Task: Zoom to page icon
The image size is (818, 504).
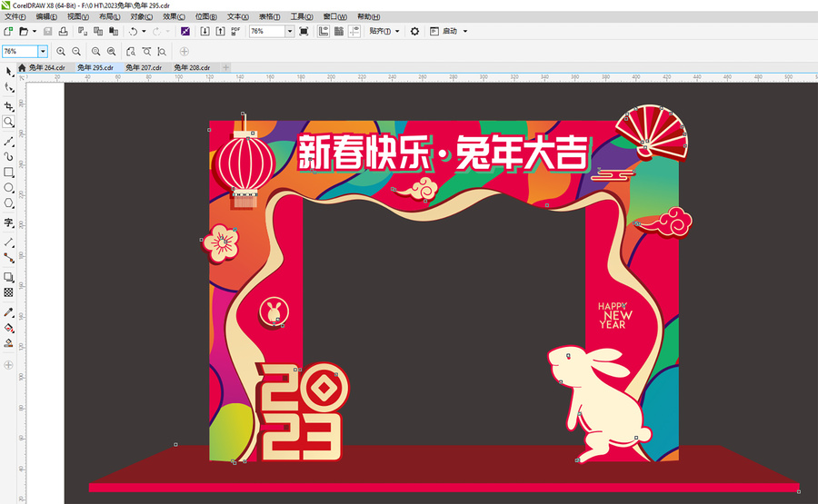Action: 131,51
